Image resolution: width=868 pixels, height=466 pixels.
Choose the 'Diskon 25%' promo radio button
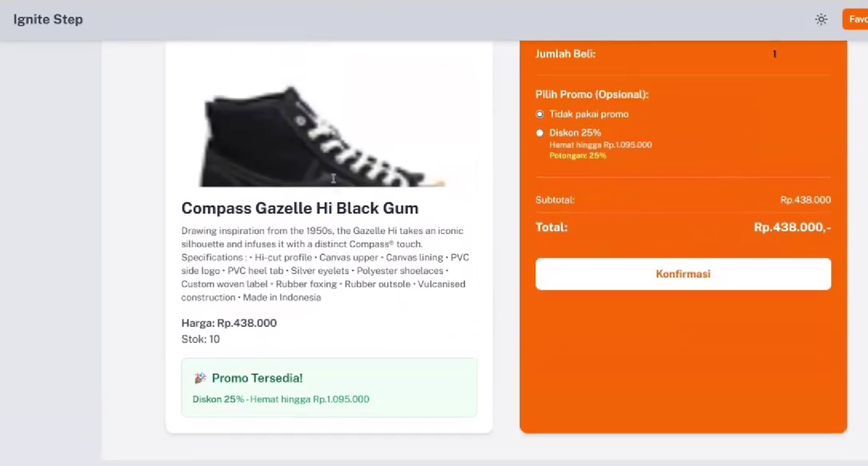pos(540,133)
